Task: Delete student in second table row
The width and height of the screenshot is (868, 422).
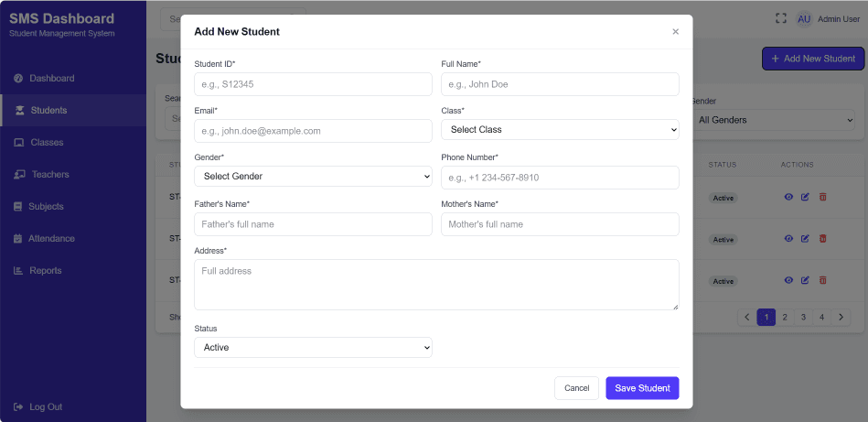Action: [x=822, y=239]
